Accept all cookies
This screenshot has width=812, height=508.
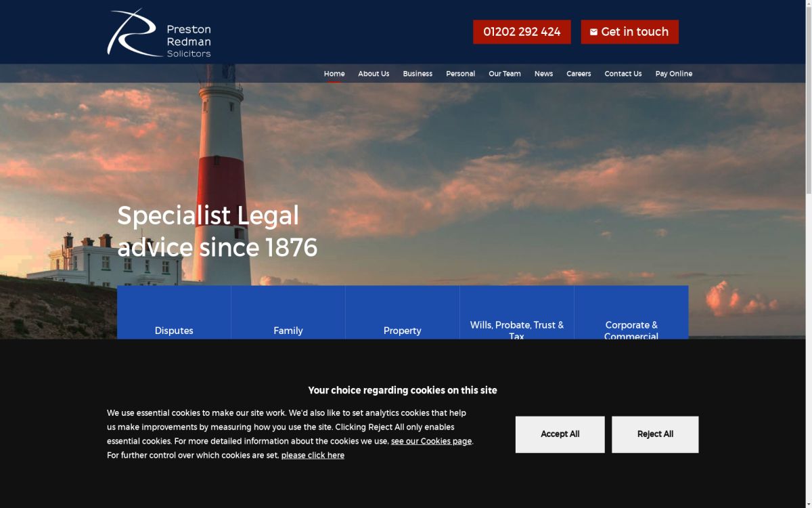[560, 434]
